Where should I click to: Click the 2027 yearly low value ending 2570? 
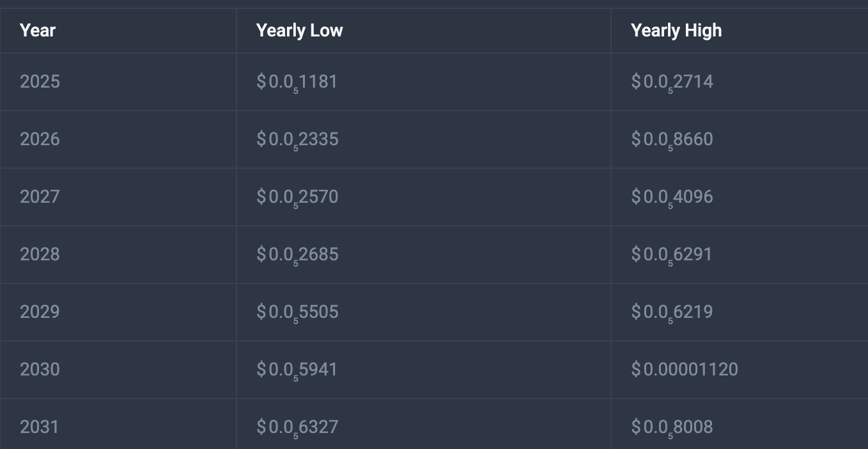click(x=297, y=198)
